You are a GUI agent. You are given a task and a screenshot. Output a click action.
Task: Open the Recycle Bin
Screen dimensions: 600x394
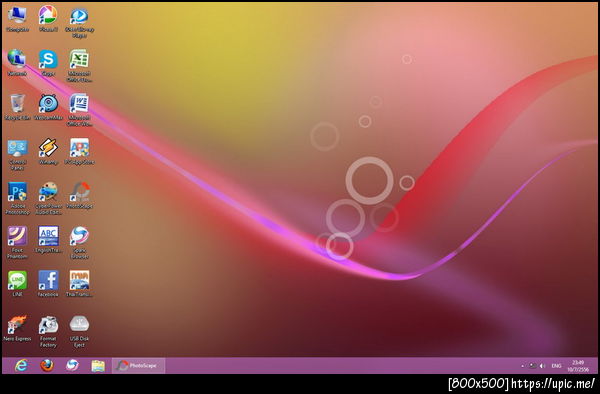(x=17, y=107)
